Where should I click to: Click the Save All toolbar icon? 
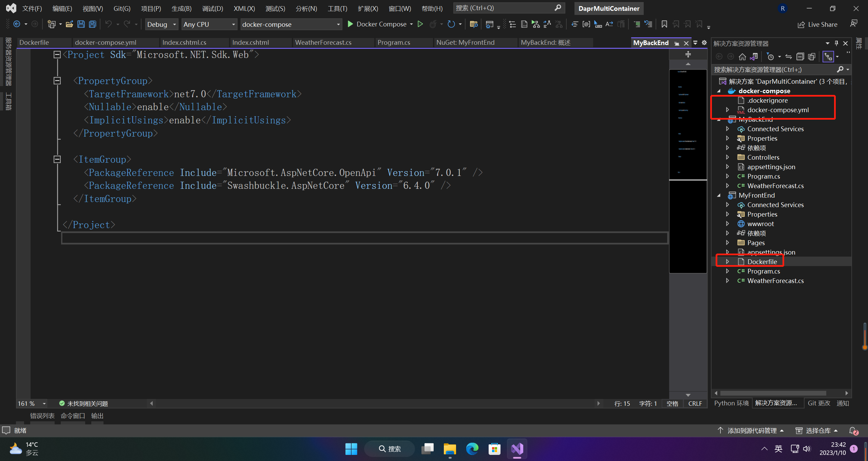(x=92, y=24)
